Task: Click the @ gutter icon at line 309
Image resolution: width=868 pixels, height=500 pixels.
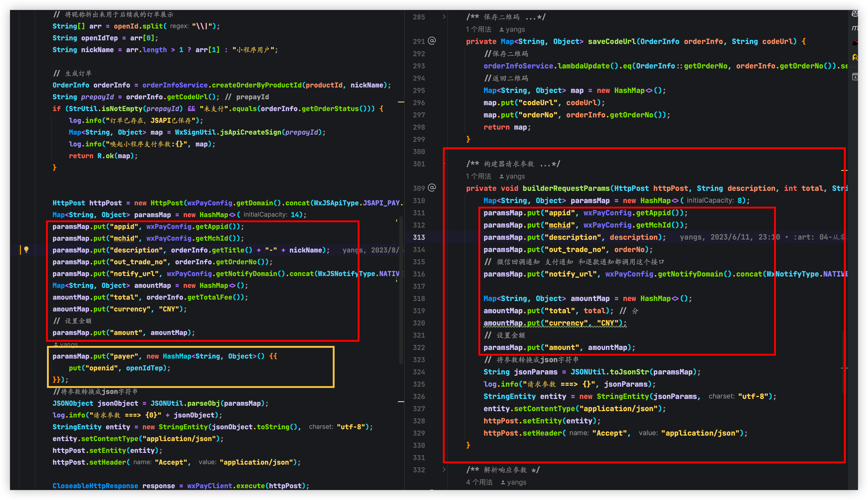Action: pos(432,187)
